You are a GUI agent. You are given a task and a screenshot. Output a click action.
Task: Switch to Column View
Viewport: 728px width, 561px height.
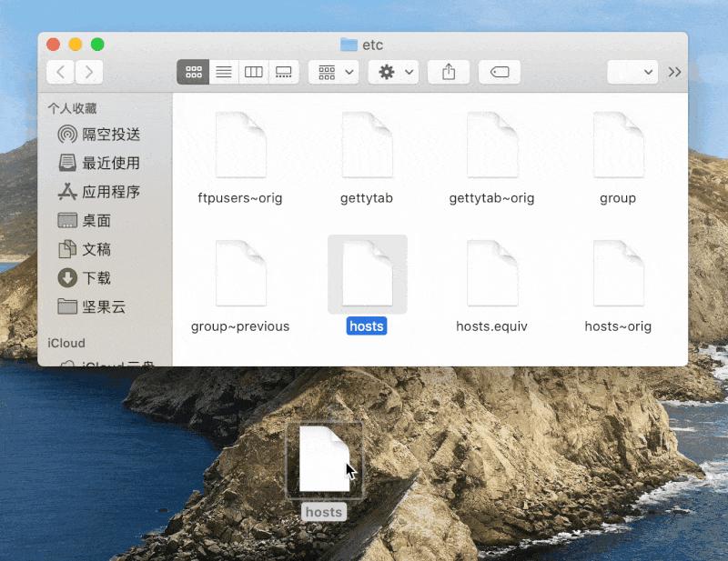click(254, 72)
